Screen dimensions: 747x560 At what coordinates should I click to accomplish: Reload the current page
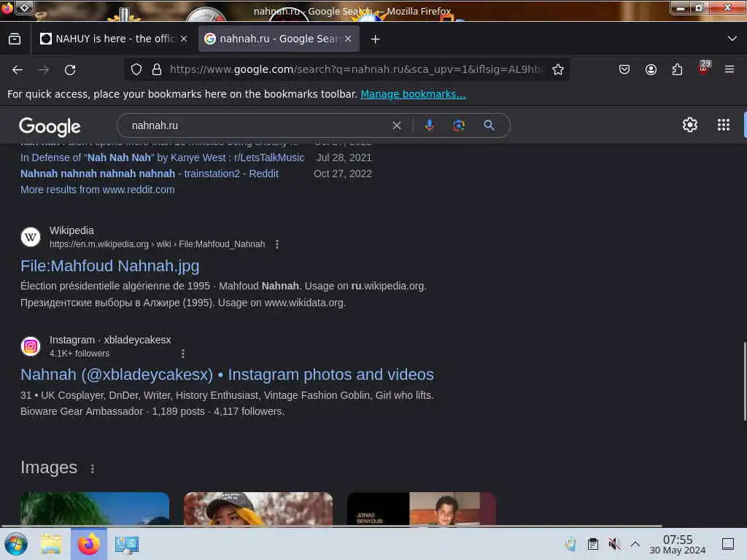pyautogui.click(x=70, y=70)
